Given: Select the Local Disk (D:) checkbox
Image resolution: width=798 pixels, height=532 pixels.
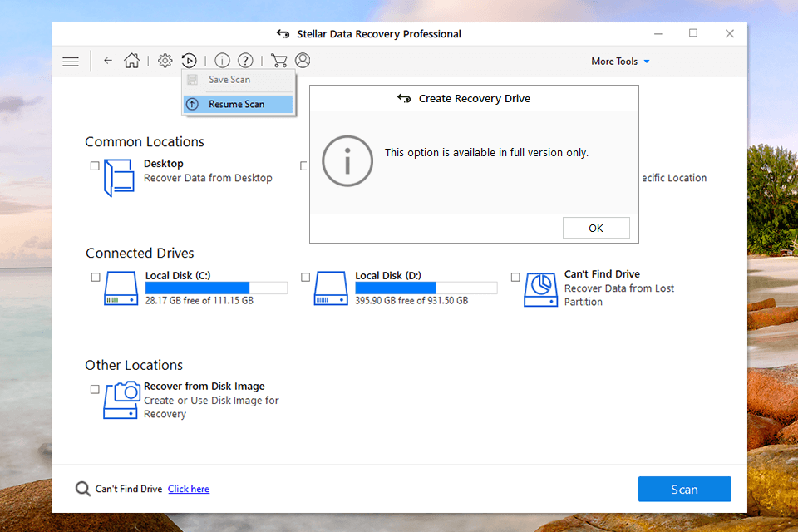Looking at the screenshot, I should click(306, 278).
